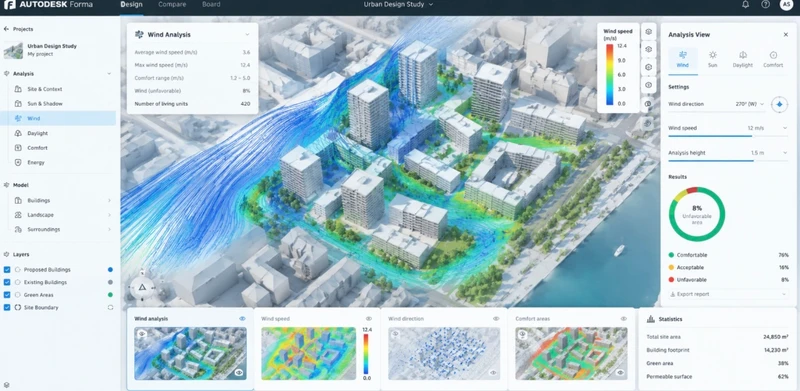The height and width of the screenshot is (391, 800).
Task: Click the Autodesk Forma logo
Action: click(48, 5)
